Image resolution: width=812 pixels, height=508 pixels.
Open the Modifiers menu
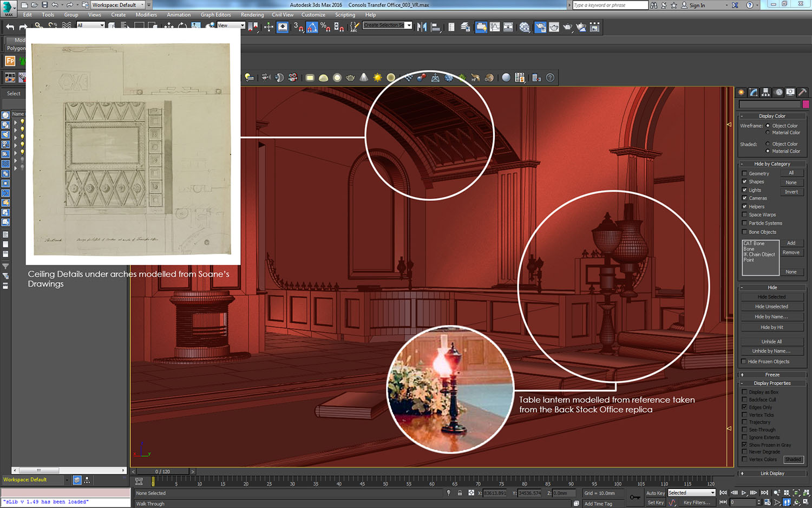(x=146, y=15)
